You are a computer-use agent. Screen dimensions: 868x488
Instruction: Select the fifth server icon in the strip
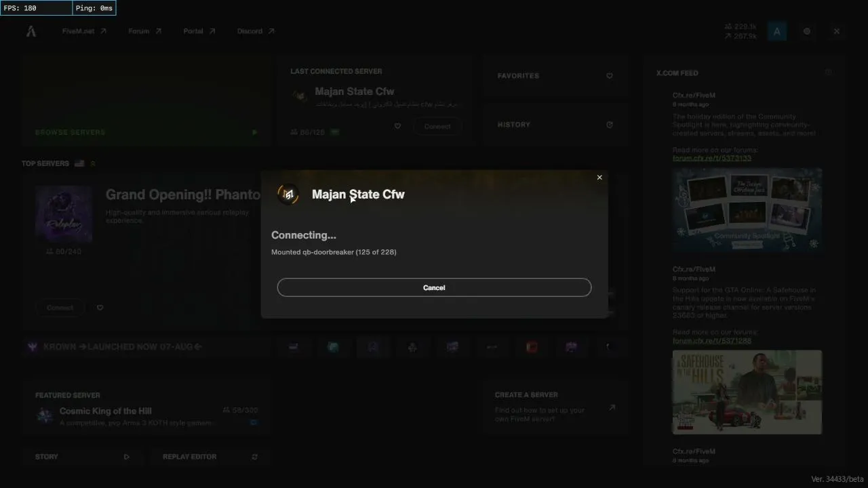(452, 347)
